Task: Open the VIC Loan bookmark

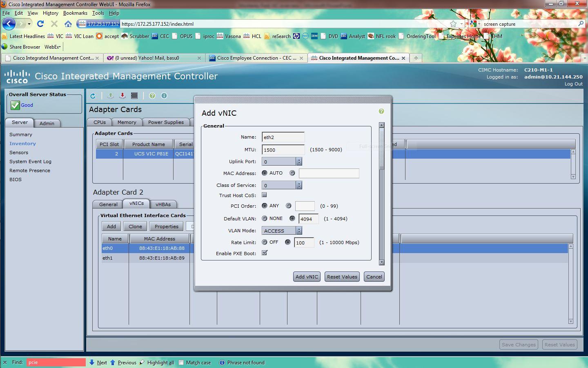Action: click(x=80, y=36)
